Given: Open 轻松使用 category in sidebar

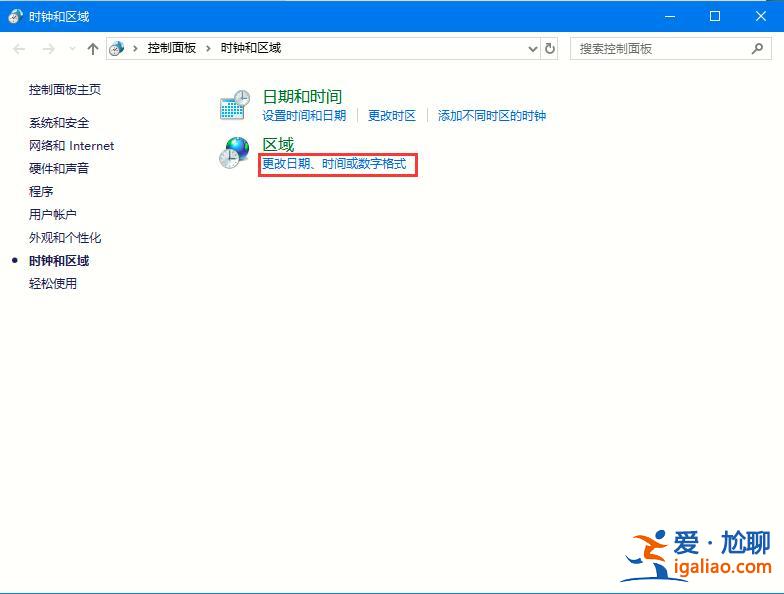Looking at the screenshot, I should coord(53,284).
